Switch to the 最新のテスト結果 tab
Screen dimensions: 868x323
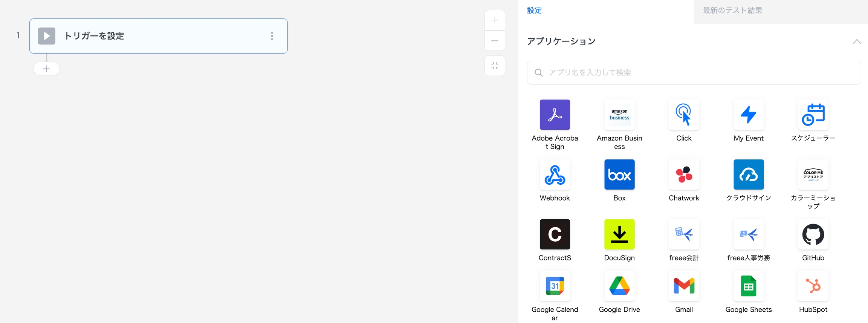tap(732, 11)
